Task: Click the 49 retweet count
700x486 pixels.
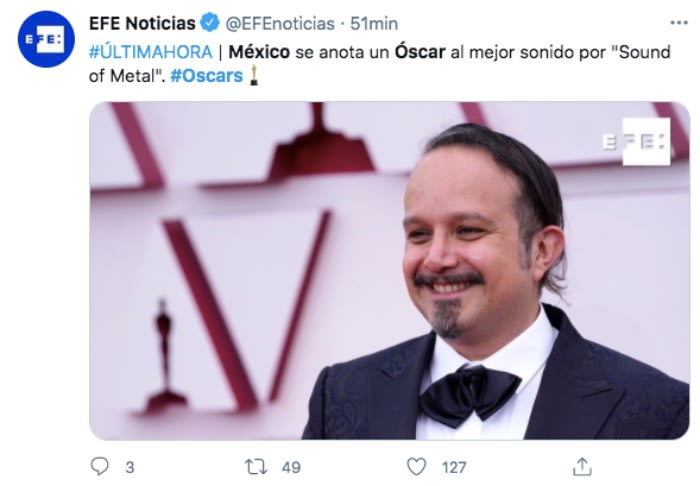Action: (x=291, y=467)
